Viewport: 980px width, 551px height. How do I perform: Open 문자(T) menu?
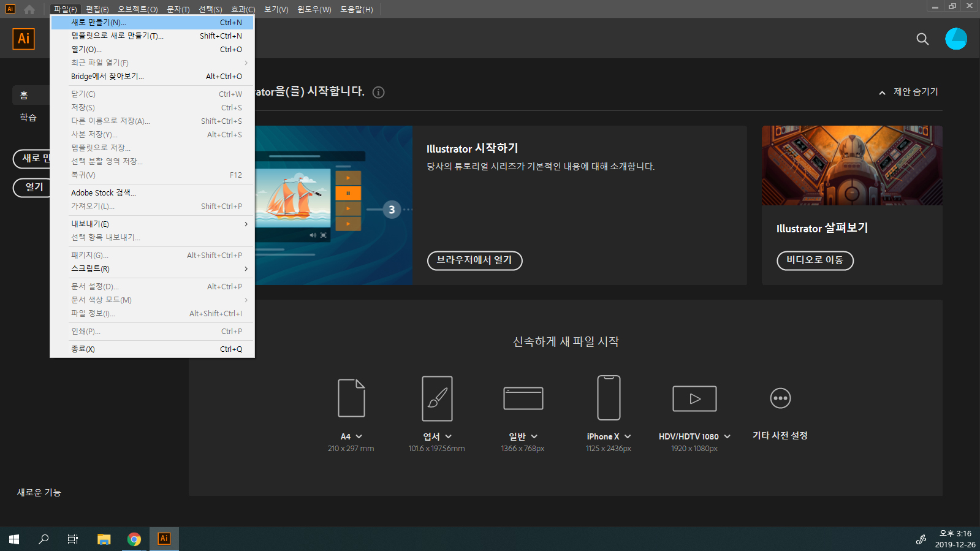pyautogui.click(x=178, y=9)
